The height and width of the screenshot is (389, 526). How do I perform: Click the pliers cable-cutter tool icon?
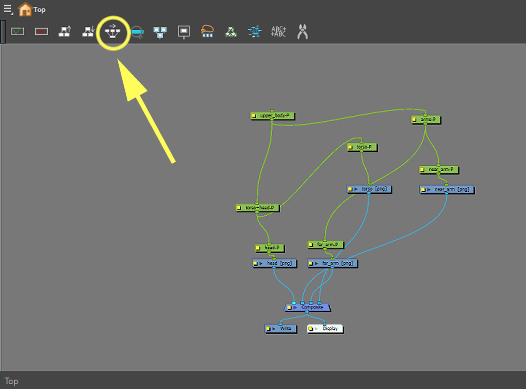(x=302, y=32)
